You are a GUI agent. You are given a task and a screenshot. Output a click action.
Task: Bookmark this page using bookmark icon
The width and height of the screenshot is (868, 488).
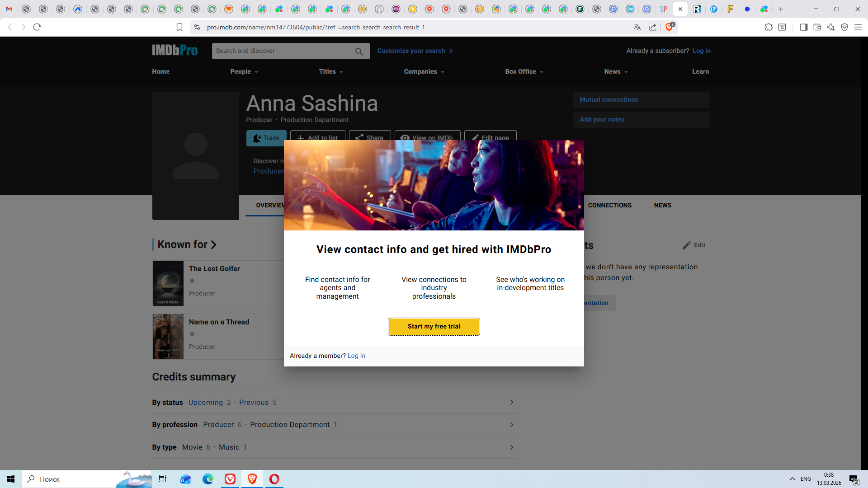[179, 27]
